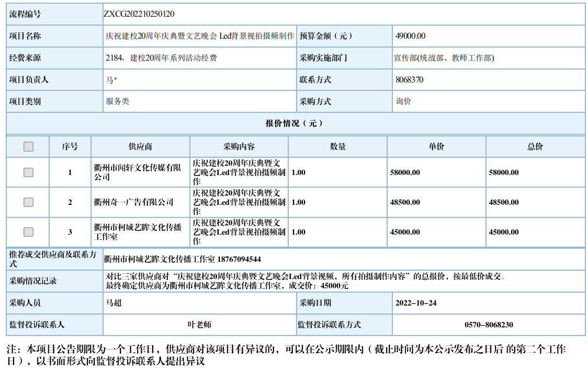Click the 58000.00 total price cell
Screen dimensions: 588x371
pos(504,172)
